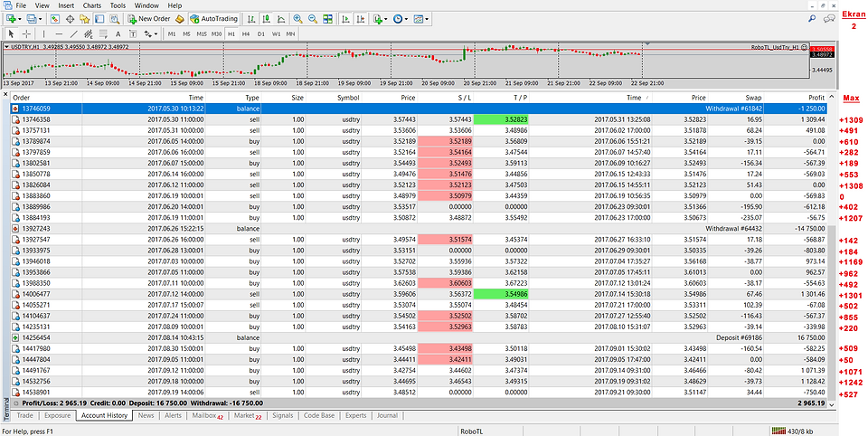This screenshot has width=868, height=436.
Task: Select the M15 timeframe
Action: [202, 33]
